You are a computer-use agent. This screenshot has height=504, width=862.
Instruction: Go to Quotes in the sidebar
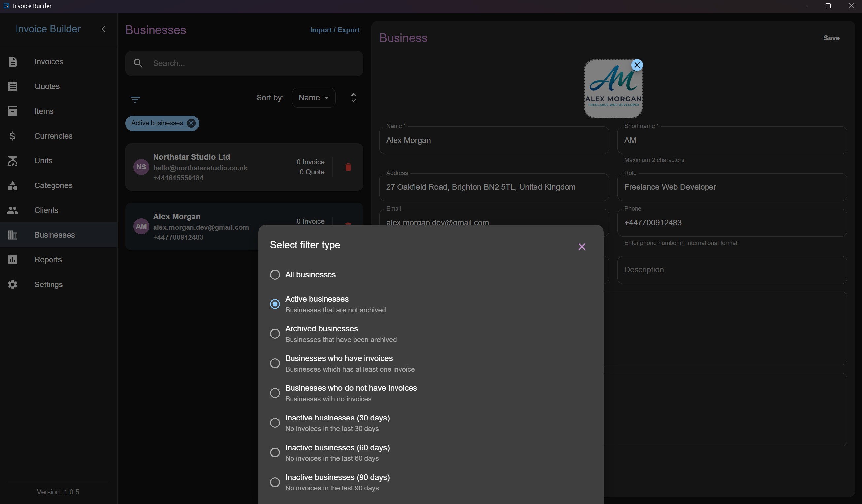(58, 86)
